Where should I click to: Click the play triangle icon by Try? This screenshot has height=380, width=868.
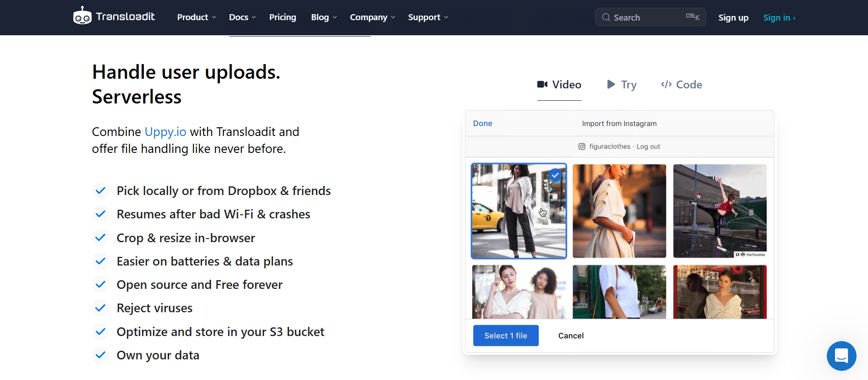click(x=611, y=84)
